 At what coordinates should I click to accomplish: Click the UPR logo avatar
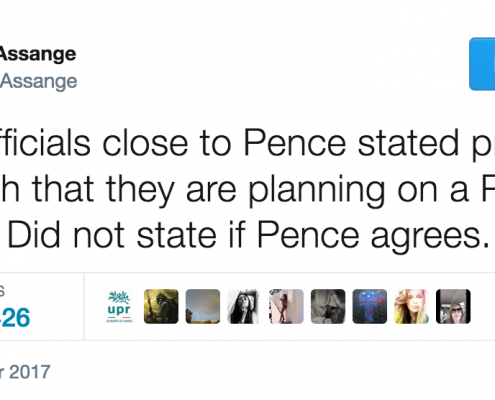(x=119, y=306)
